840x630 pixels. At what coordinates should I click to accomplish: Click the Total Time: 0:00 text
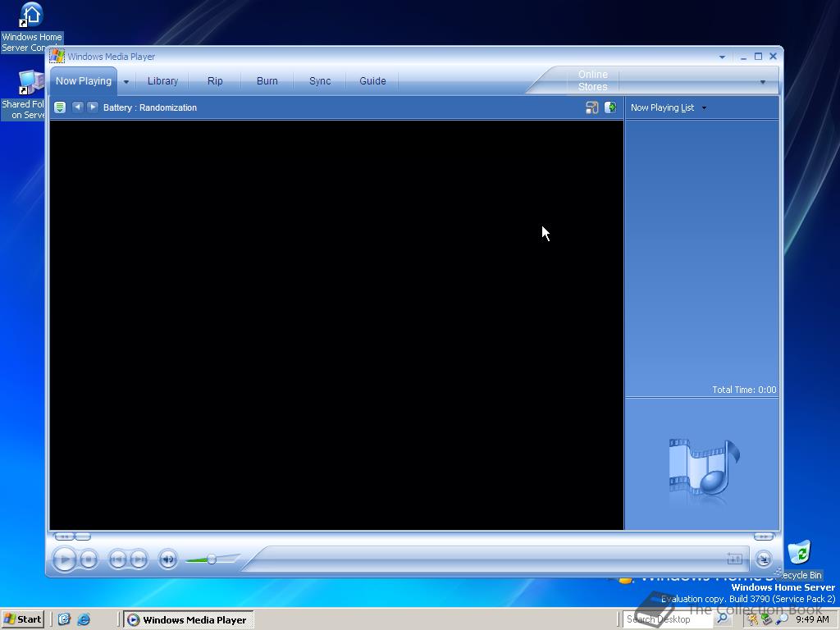[744, 390]
